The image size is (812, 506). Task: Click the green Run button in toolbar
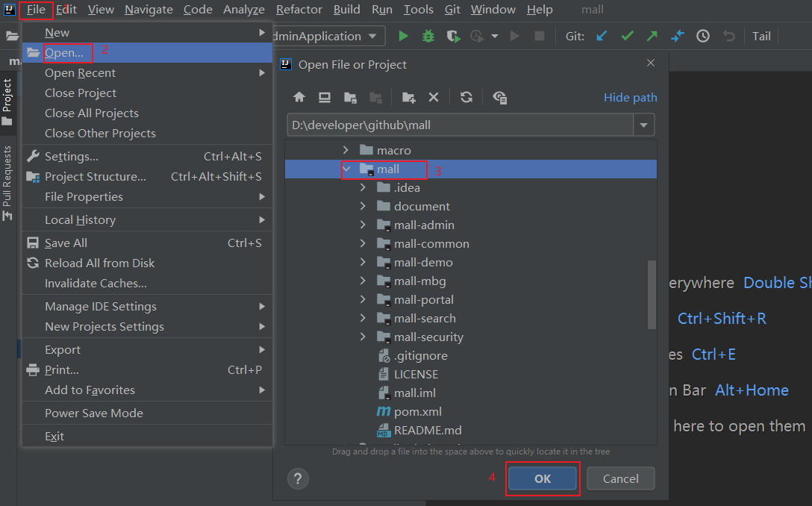click(x=404, y=37)
